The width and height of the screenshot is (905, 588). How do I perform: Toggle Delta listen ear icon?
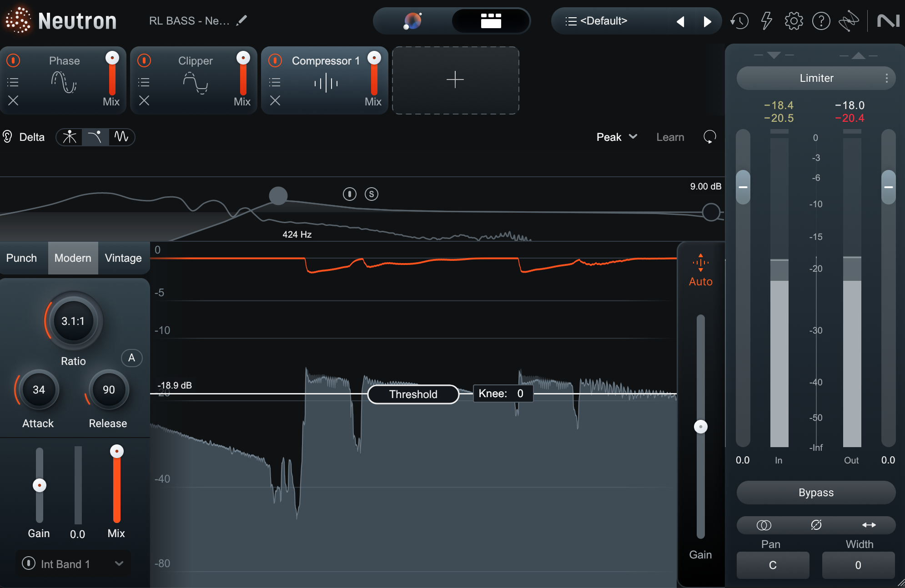coord(7,137)
